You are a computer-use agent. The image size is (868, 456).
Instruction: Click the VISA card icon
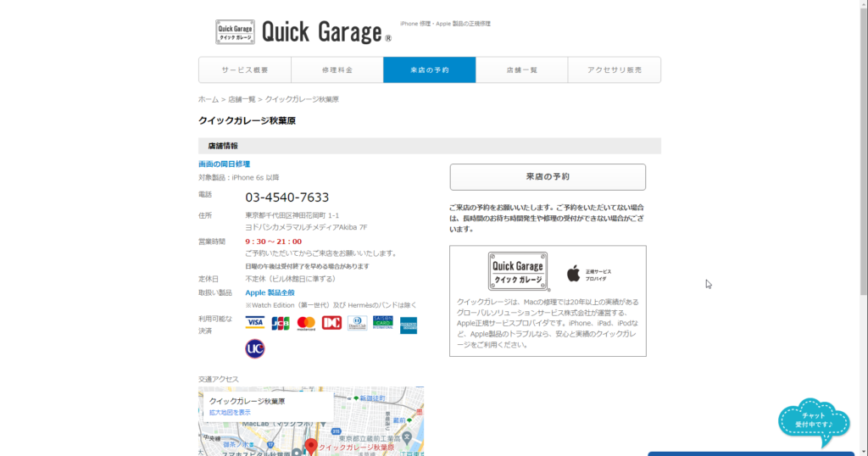255,323
